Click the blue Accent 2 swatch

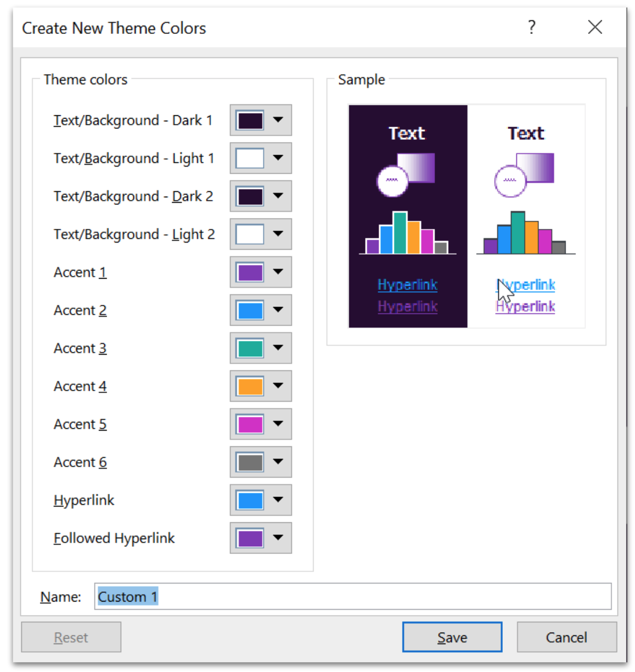click(250, 310)
